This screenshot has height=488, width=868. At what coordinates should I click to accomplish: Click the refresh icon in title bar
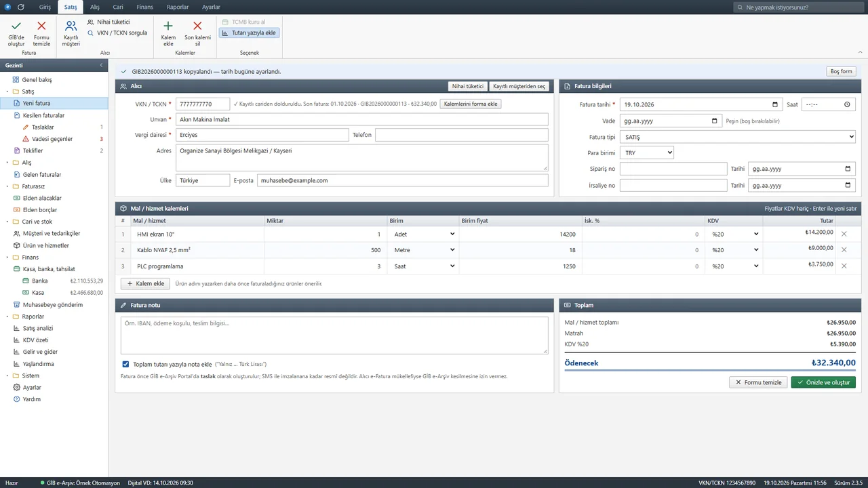(20, 7)
